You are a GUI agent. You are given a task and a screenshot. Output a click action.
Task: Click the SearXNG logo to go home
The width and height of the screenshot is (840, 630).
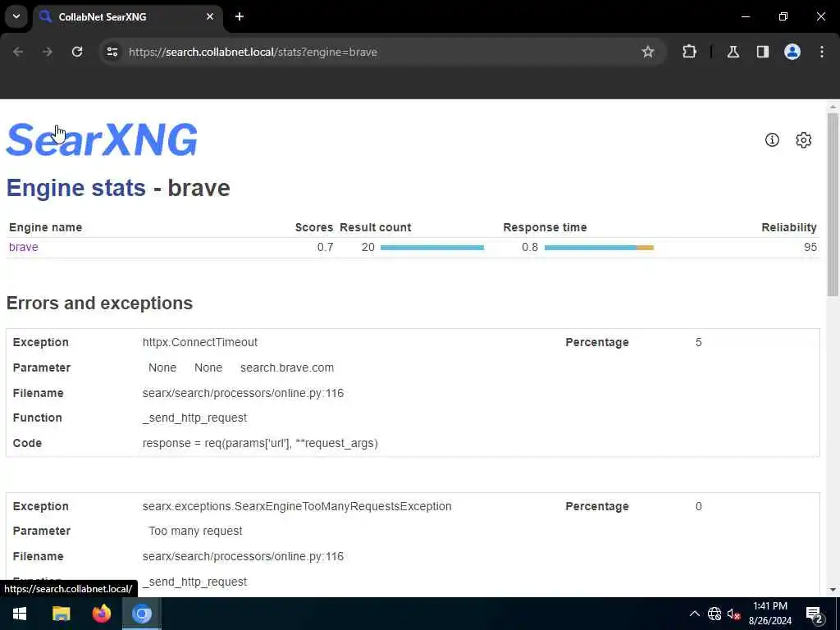(x=102, y=140)
